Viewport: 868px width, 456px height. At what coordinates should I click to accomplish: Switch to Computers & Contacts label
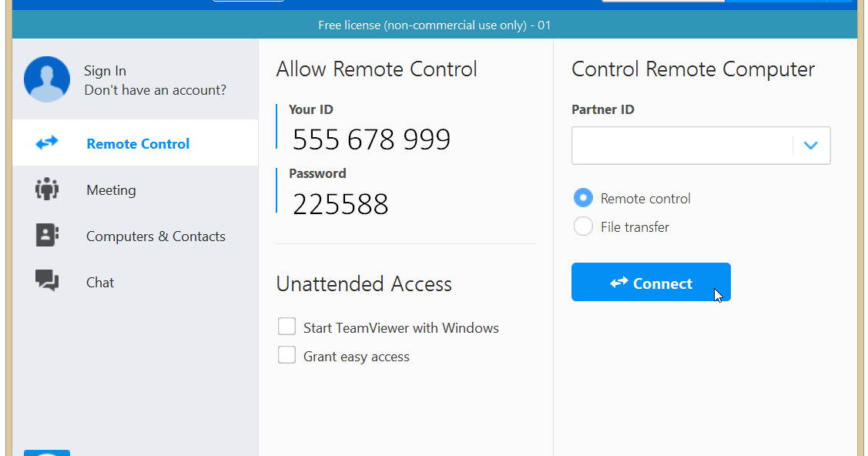click(156, 236)
